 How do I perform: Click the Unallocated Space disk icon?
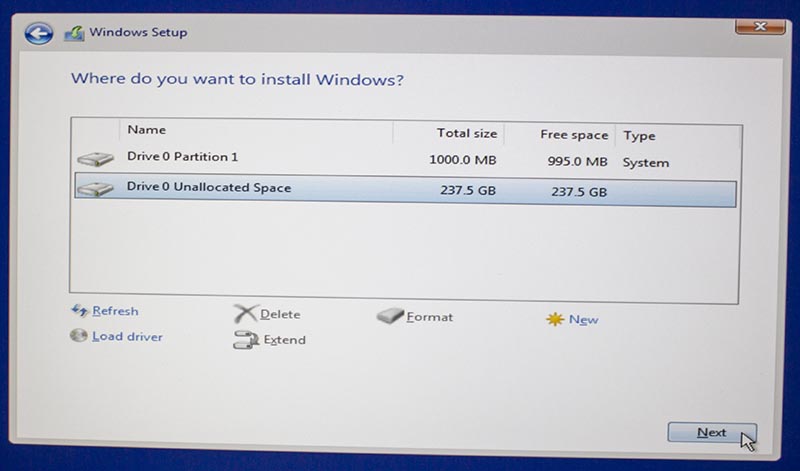point(95,189)
